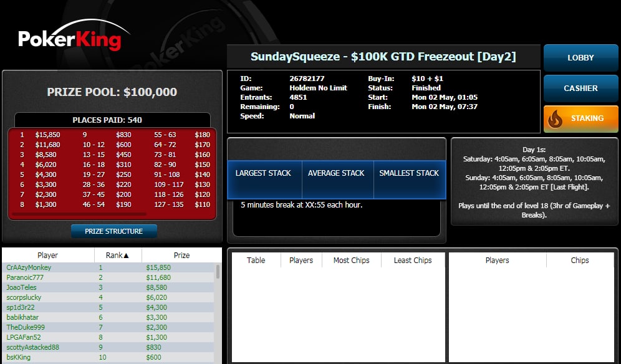Sort tables by Least Chips
Viewport: 621px width, 364px height.
412,260
